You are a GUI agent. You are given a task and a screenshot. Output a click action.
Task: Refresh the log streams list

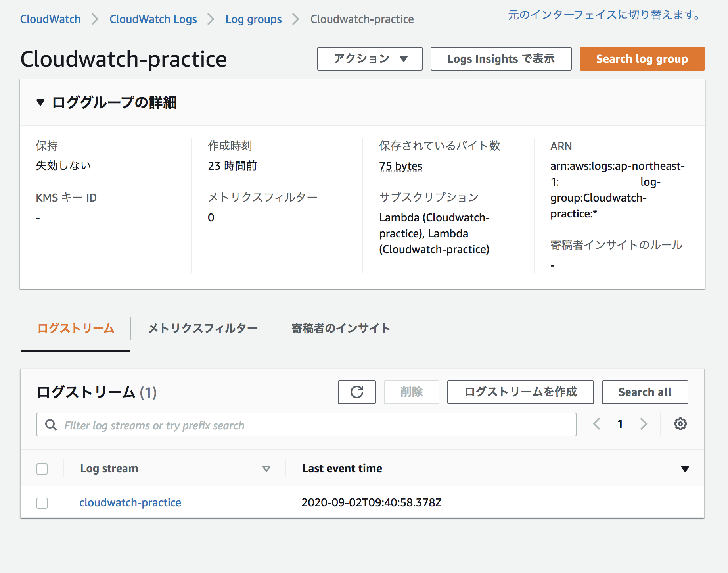click(x=356, y=392)
